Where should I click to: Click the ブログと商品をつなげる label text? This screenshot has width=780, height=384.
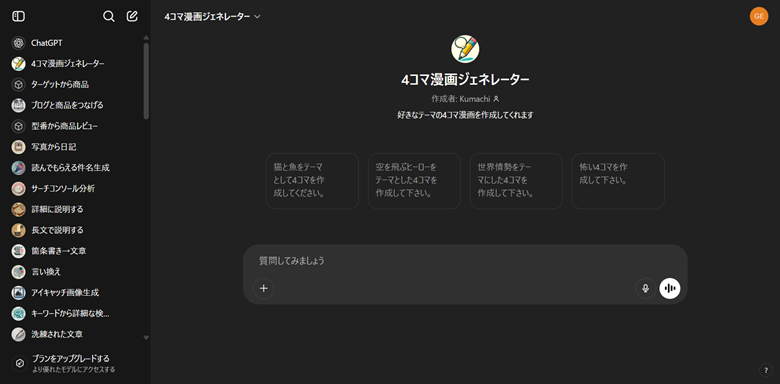(x=67, y=105)
